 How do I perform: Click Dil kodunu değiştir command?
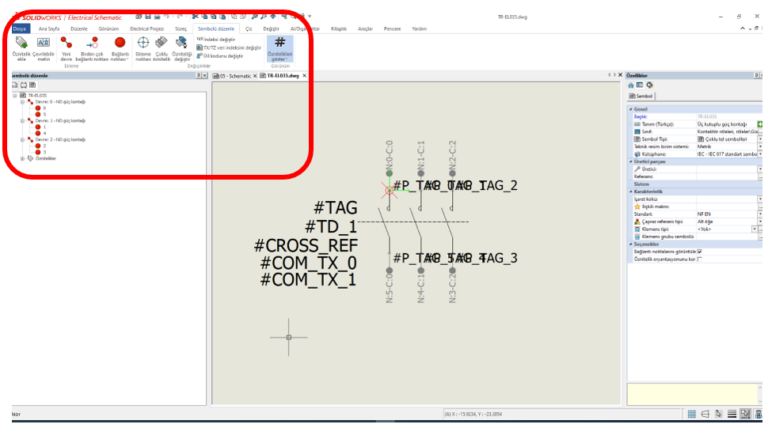[x=220, y=55]
